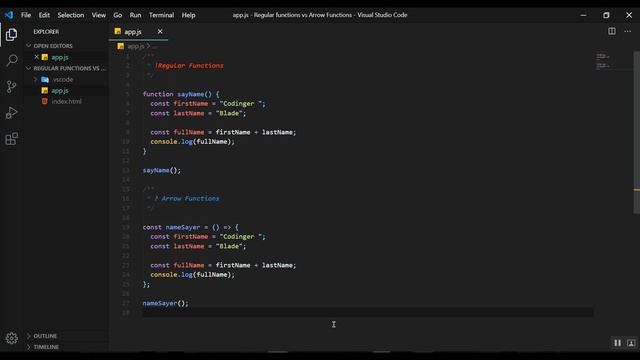Collapse the Regular Functions vs project folder section
Viewport: 640px width, 360px height.
[x=65, y=68]
